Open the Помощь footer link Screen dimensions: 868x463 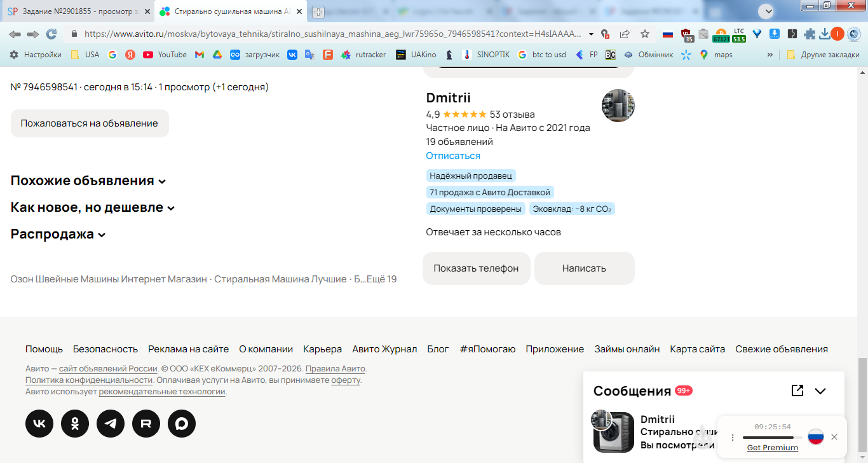pyautogui.click(x=44, y=349)
